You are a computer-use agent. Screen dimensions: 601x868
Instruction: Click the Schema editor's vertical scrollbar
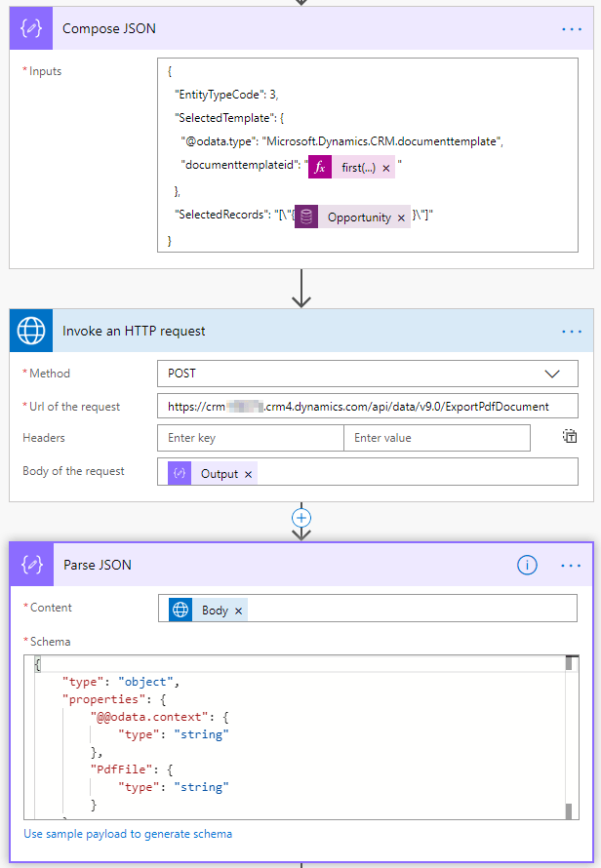(x=571, y=737)
